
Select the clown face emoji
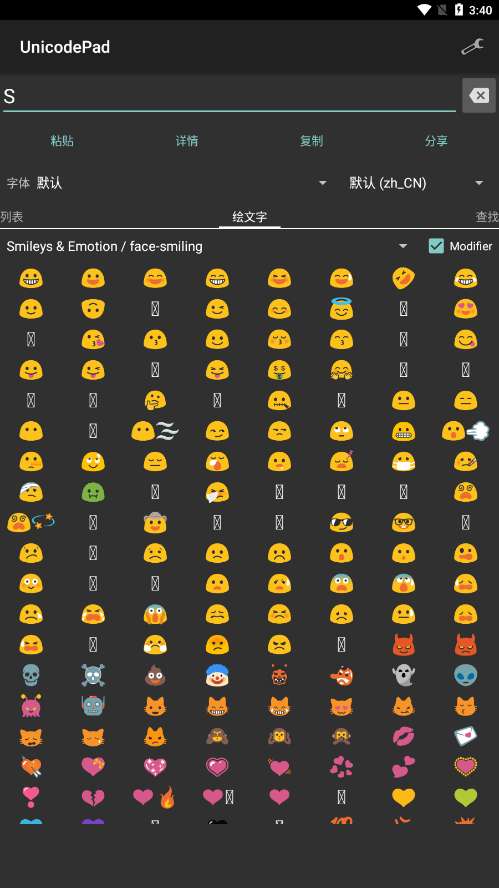(x=217, y=675)
